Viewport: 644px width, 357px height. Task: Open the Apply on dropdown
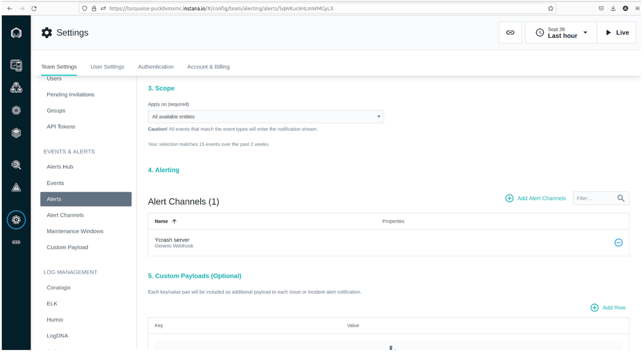[266, 117]
